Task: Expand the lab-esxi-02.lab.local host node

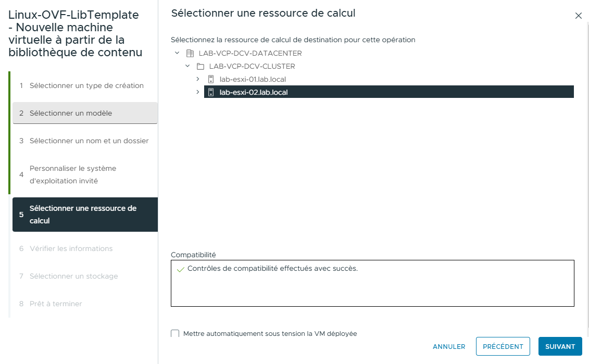Action: tap(198, 92)
